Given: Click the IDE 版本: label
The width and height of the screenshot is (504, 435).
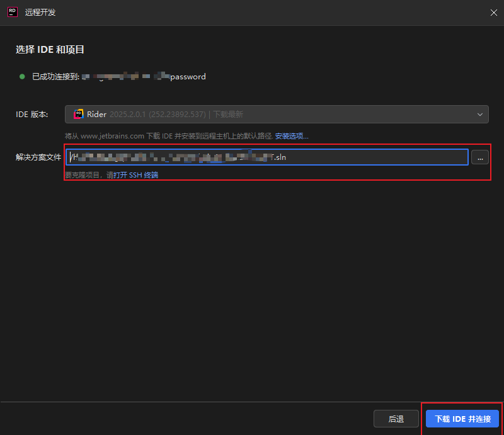Looking at the screenshot, I should (36, 115).
